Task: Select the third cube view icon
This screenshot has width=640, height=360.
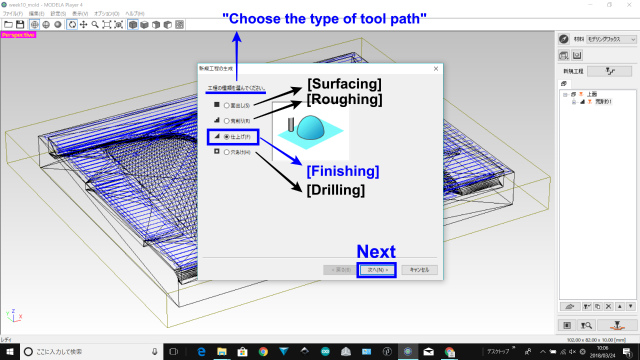Action: click(x=156, y=24)
